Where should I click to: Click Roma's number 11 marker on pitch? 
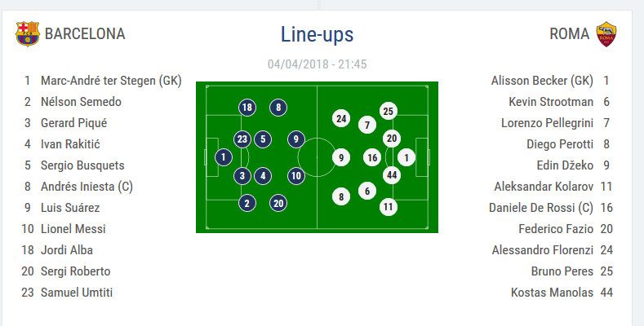click(389, 206)
